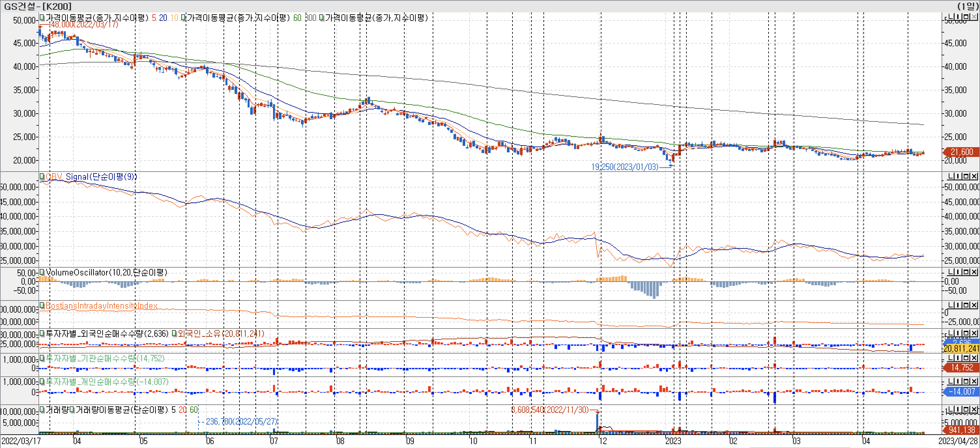
Task: Maximize the 거래량 volume panel
Action: click(x=967, y=410)
